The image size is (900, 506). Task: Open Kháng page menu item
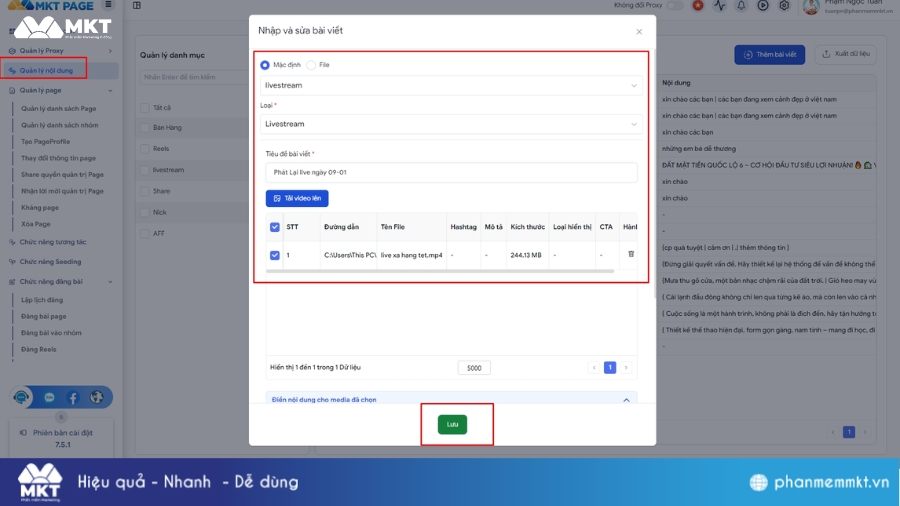click(x=40, y=208)
